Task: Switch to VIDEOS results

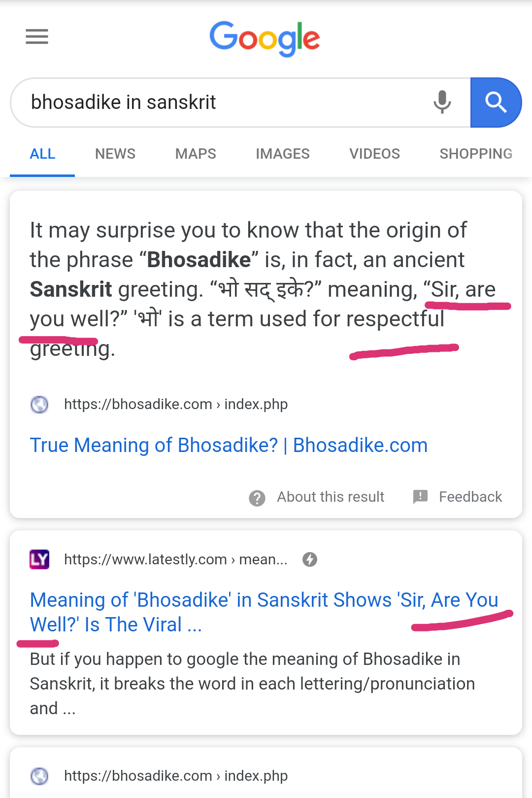Action: click(x=374, y=154)
